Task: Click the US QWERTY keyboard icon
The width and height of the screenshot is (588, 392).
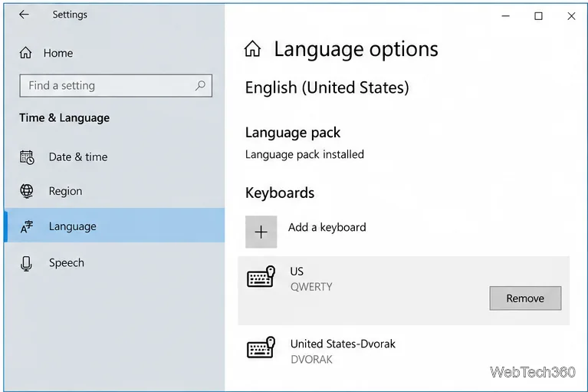Action: click(x=261, y=277)
